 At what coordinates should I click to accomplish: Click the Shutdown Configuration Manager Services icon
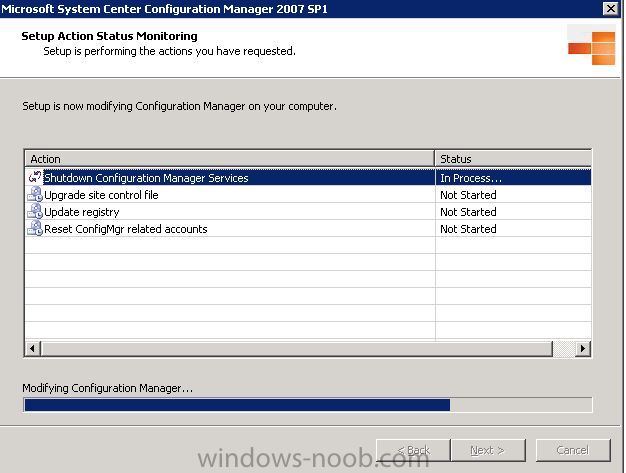pos(35,177)
